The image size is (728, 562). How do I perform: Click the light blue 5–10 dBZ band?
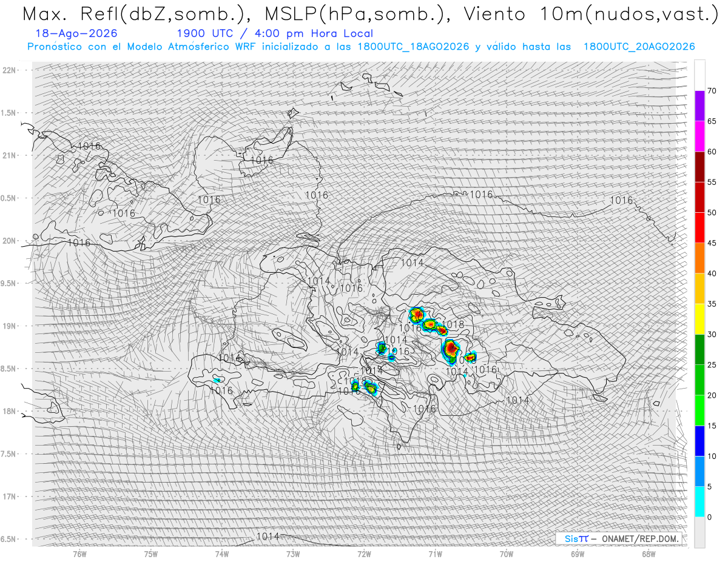[699, 471]
